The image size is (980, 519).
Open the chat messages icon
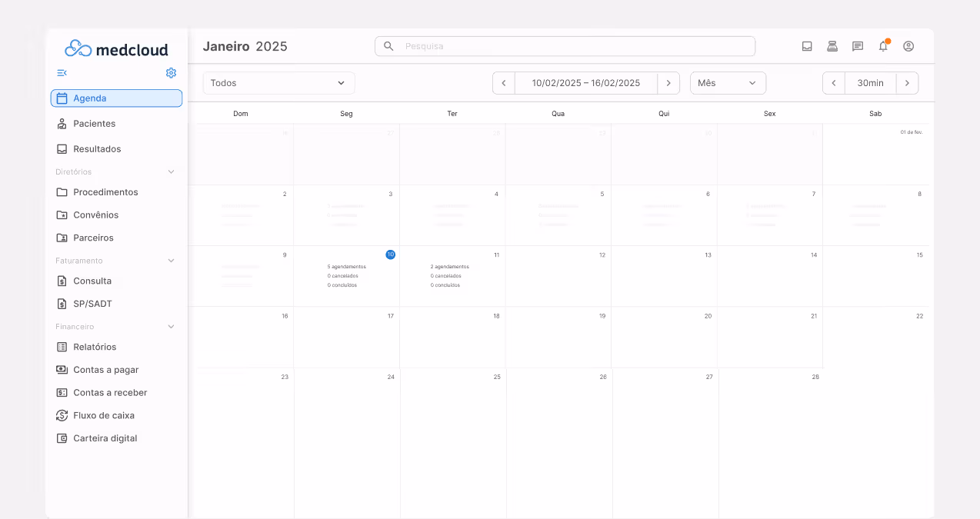click(x=857, y=46)
